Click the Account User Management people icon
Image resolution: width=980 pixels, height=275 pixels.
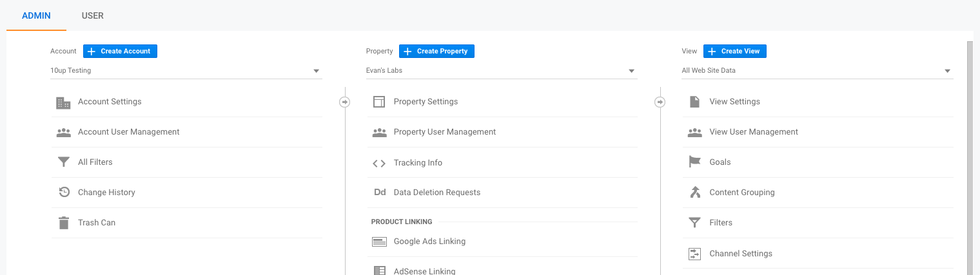[63, 133]
